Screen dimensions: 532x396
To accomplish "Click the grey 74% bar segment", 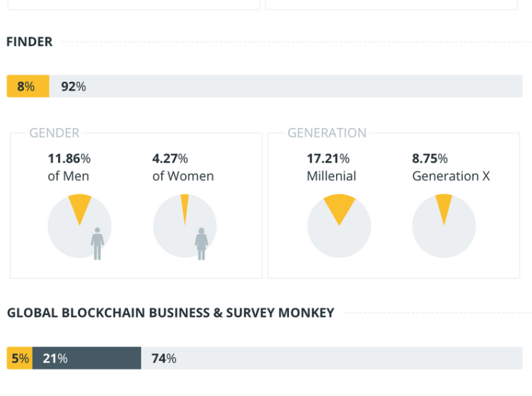I will point(332,358).
